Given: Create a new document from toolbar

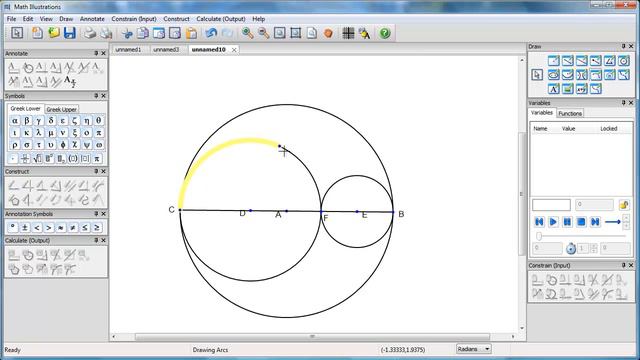Looking at the screenshot, I should click(x=37, y=33).
